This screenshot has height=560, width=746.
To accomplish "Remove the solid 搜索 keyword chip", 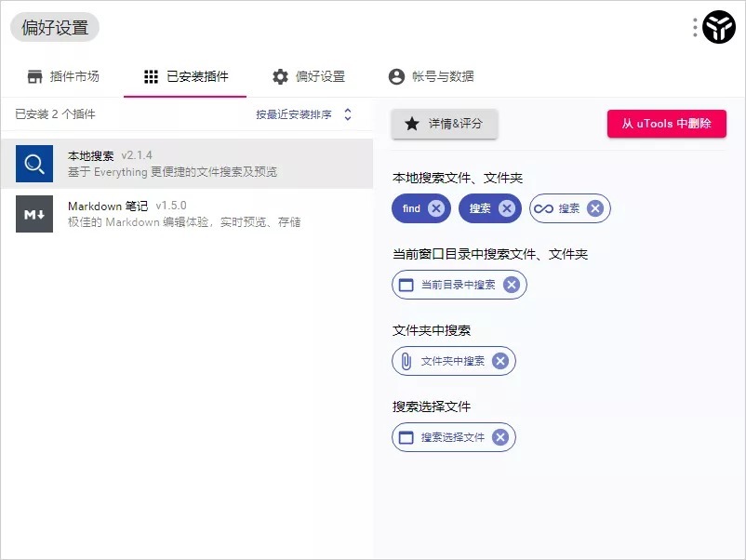I will tap(507, 208).
